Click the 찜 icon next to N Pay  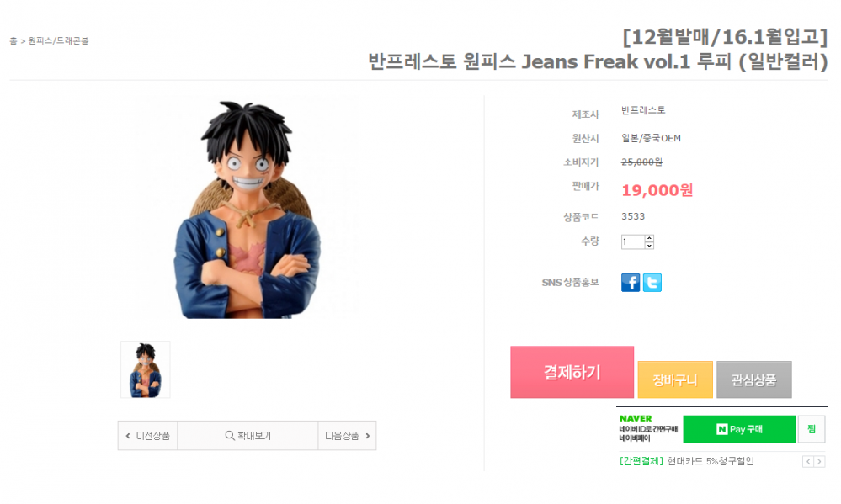(812, 429)
